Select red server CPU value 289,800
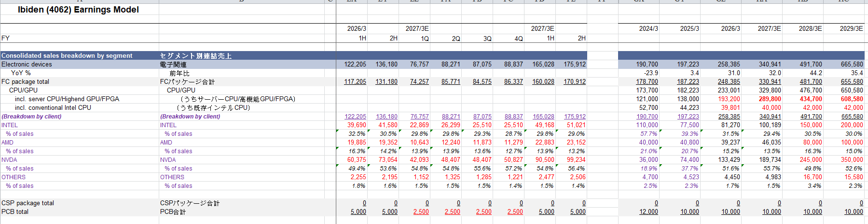This screenshot has width=868, height=224. (x=770, y=99)
